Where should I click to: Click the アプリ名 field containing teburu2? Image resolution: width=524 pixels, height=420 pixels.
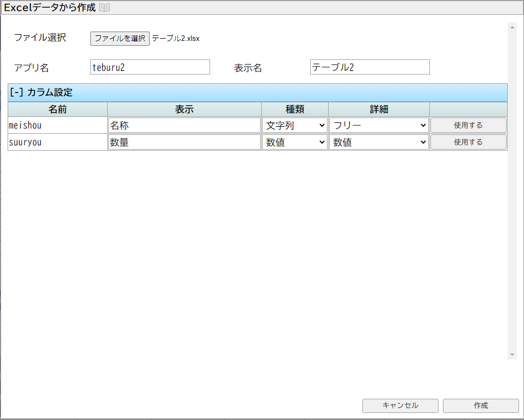(x=150, y=67)
